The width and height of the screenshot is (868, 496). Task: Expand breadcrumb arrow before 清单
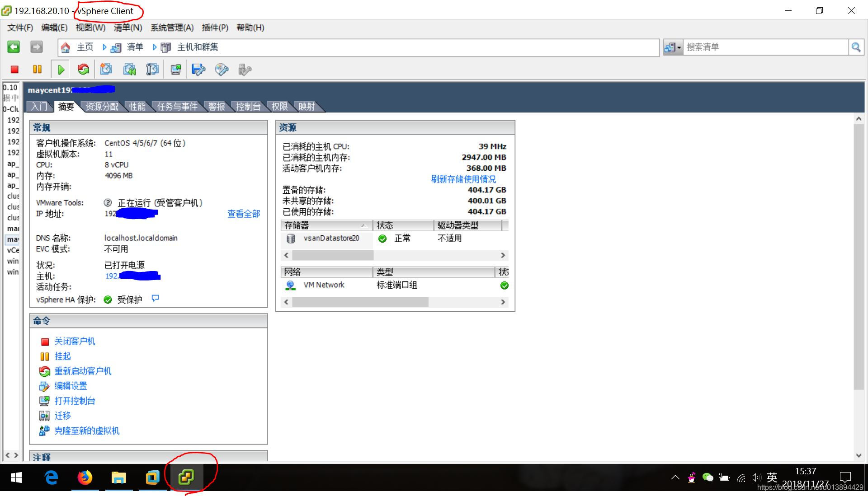(x=104, y=47)
